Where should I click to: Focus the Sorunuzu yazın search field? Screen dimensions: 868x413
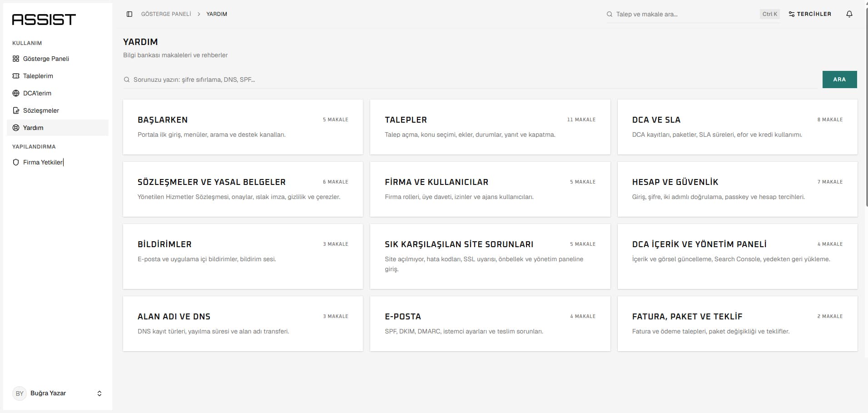(470, 80)
